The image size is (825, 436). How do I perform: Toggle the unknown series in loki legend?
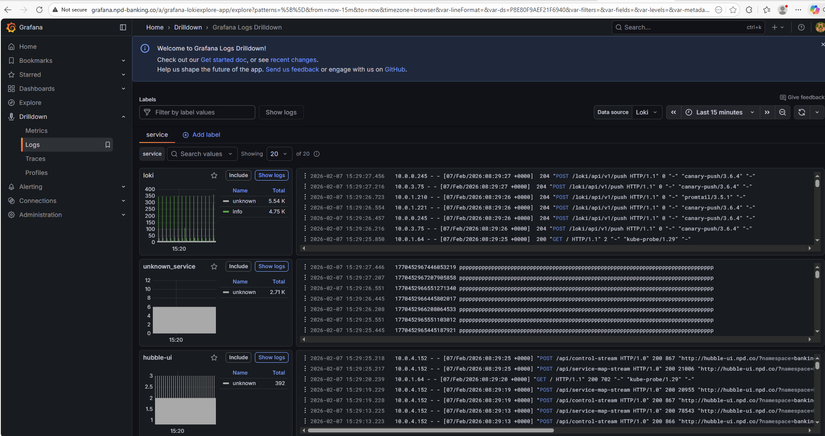tap(245, 201)
